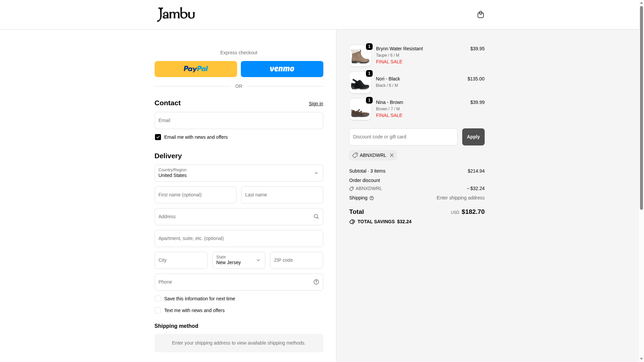Remove the ABNXDWRL discount code tag
This screenshot has width=644, height=362.
[391, 155]
